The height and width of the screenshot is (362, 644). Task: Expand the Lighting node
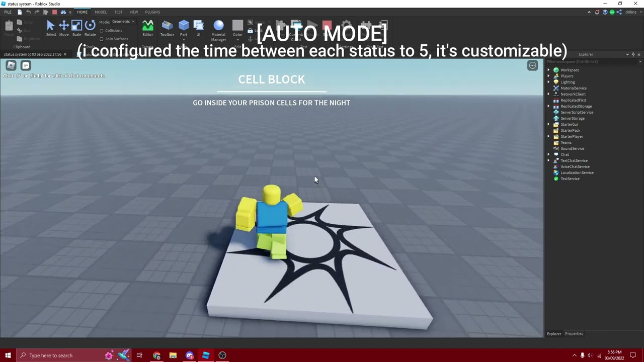coord(549,82)
